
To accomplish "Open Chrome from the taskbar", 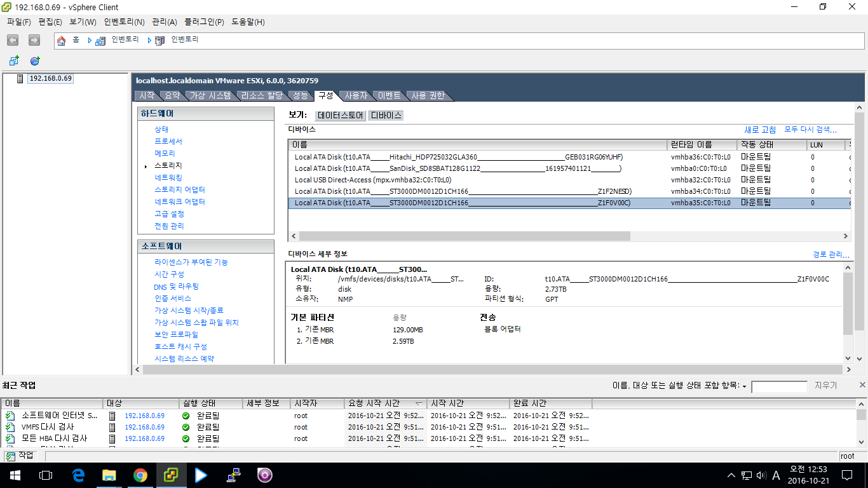I will tap(140, 475).
